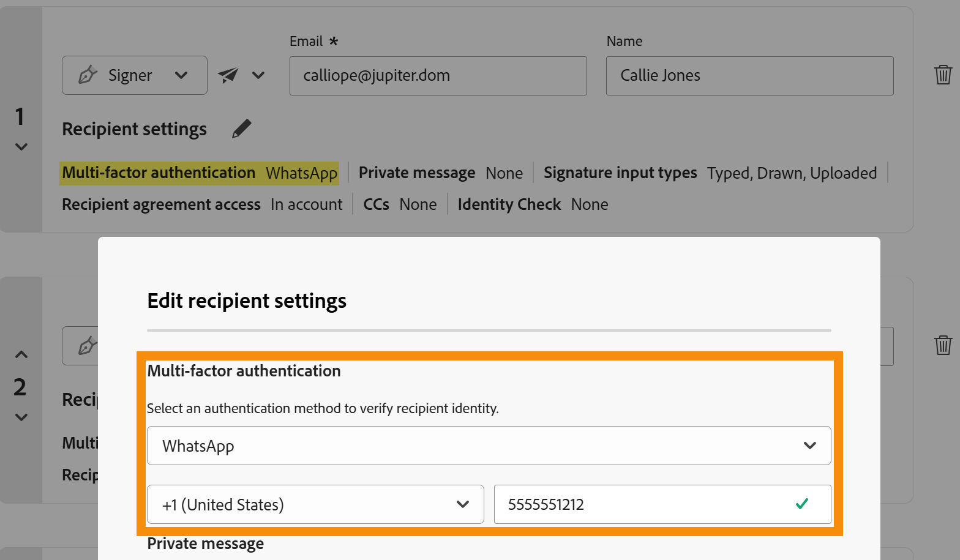Click the pencil icon beside Recipient settings
The height and width of the screenshot is (560, 960).
pos(241,129)
